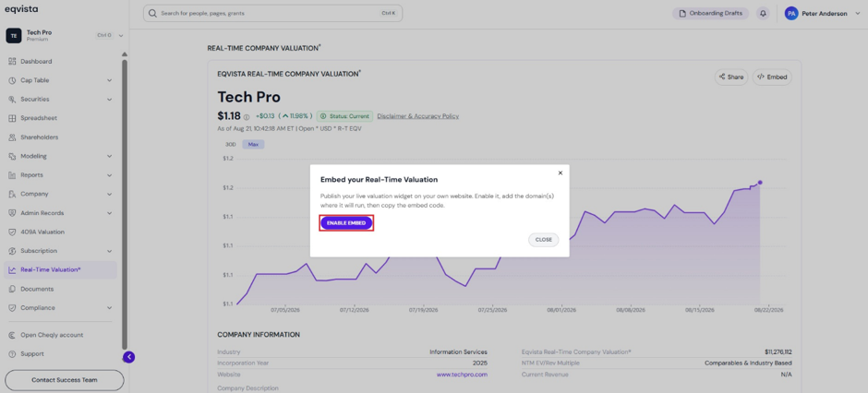
Task: Click the 08/01/2026 axis label
Action: click(x=561, y=311)
